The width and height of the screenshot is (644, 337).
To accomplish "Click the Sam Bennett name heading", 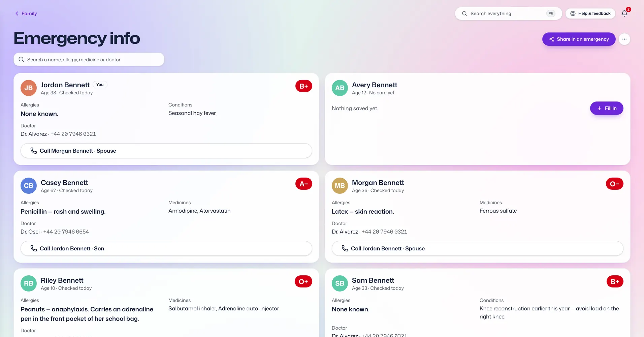I will point(373,280).
